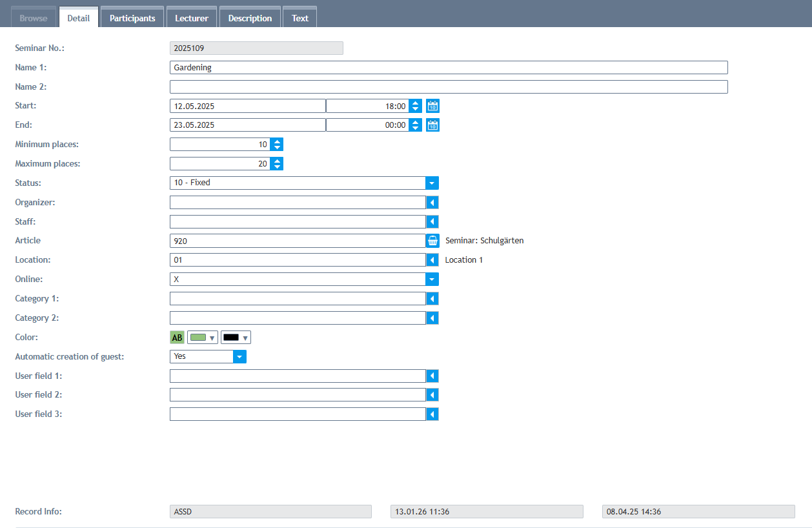This screenshot has height=528, width=812.
Task: Click the User field 2 input
Action: 298,395
